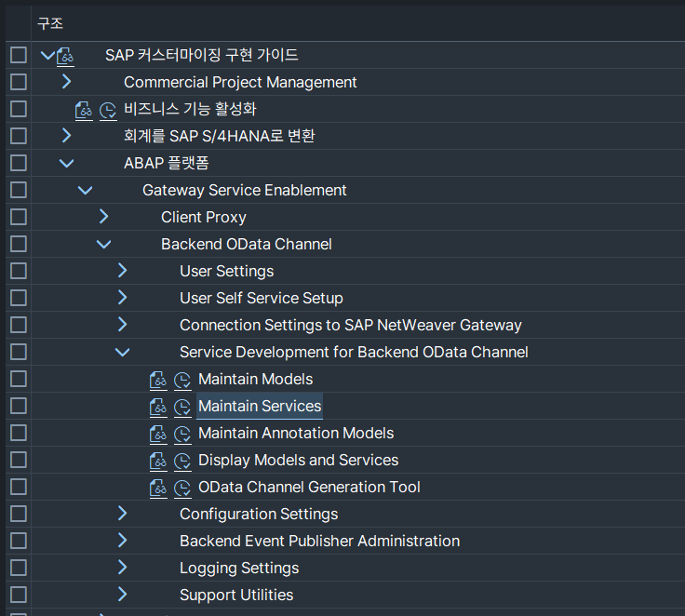Select 비즈니스 기능 활성화 entry
Viewport: 685px width, 616px height.
point(190,109)
